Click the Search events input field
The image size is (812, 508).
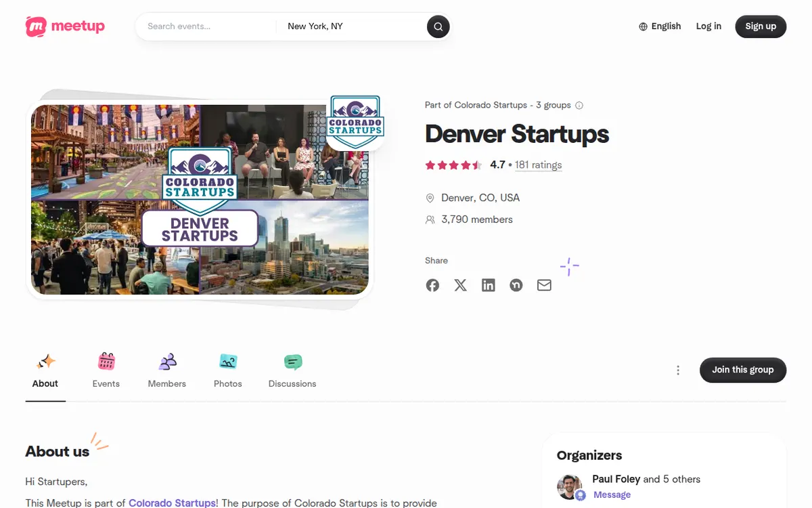206,26
